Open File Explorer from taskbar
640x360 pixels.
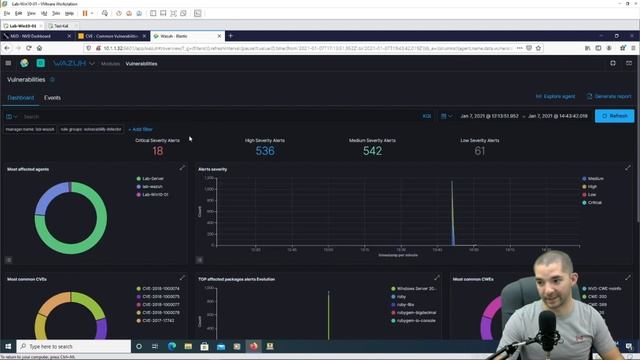click(x=188, y=346)
